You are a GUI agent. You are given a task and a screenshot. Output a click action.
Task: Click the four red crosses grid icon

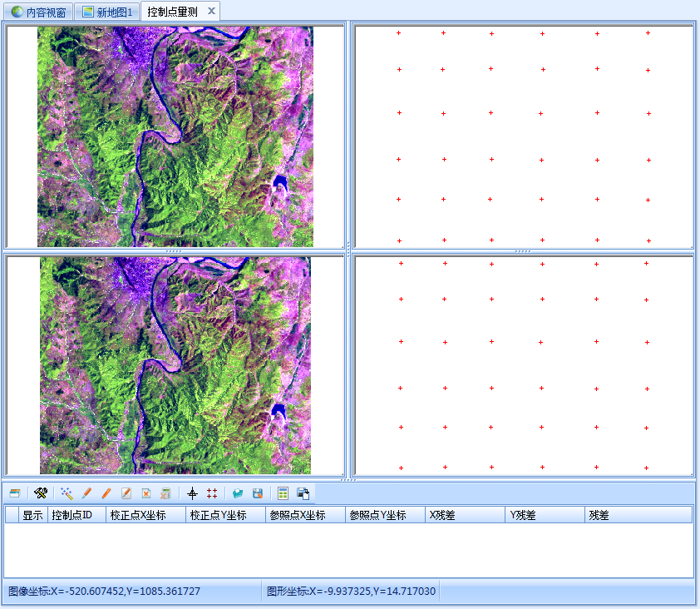point(212,493)
